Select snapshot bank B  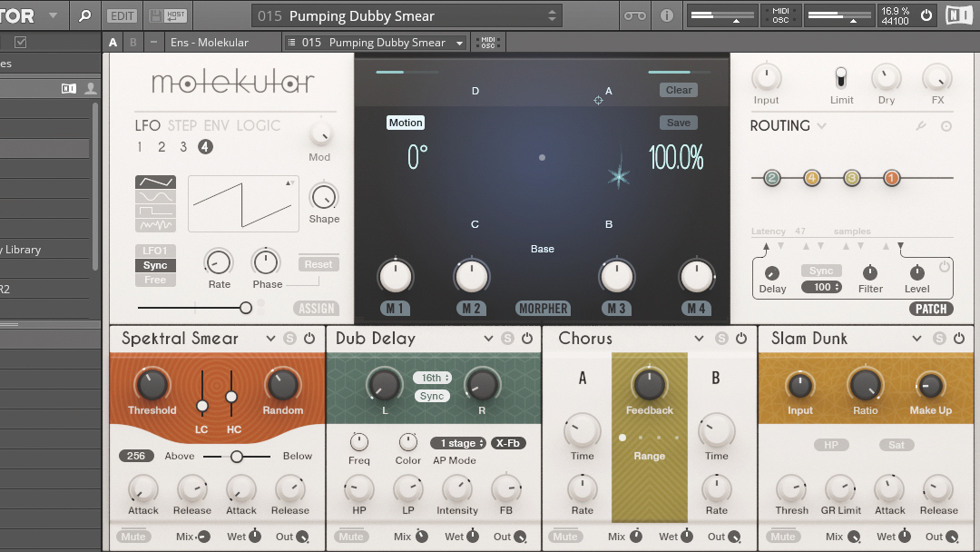[132, 43]
